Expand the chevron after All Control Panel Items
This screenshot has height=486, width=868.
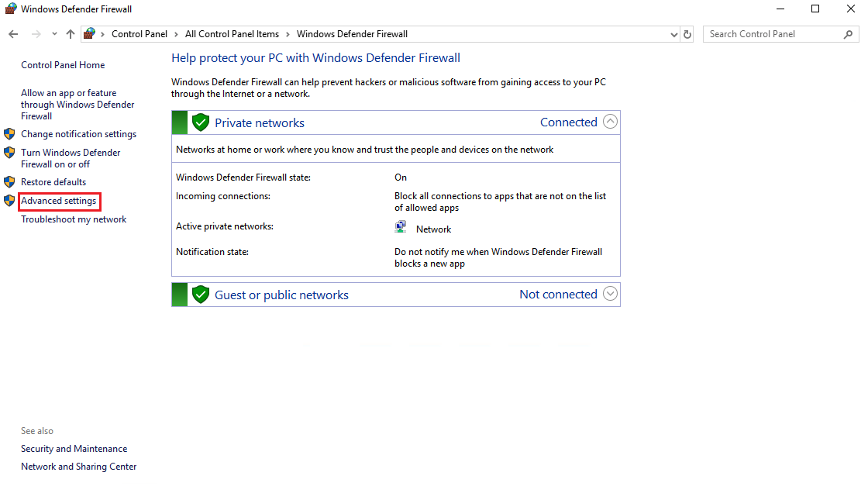(x=288, y=34)
